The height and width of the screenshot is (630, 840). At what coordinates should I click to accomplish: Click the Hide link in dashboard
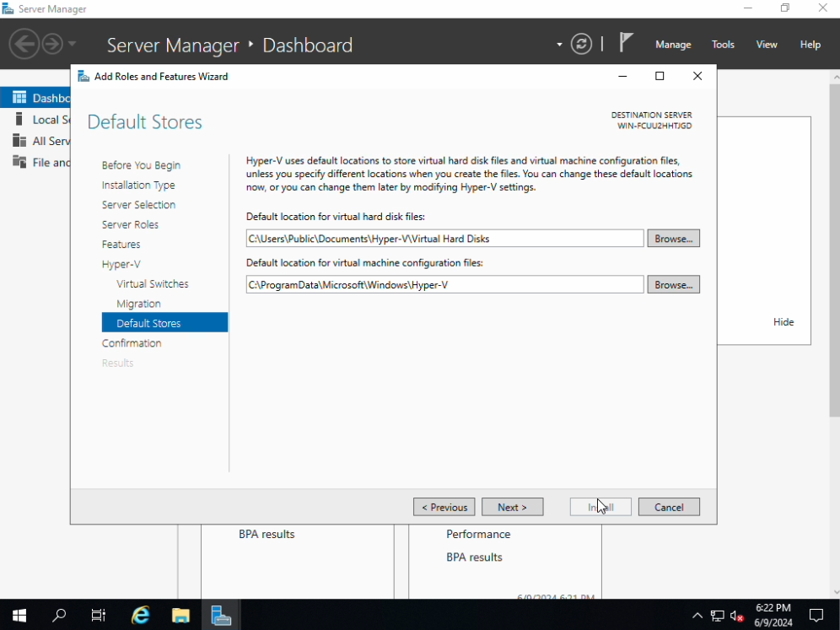pyautogui.click(x=783, y=322)
